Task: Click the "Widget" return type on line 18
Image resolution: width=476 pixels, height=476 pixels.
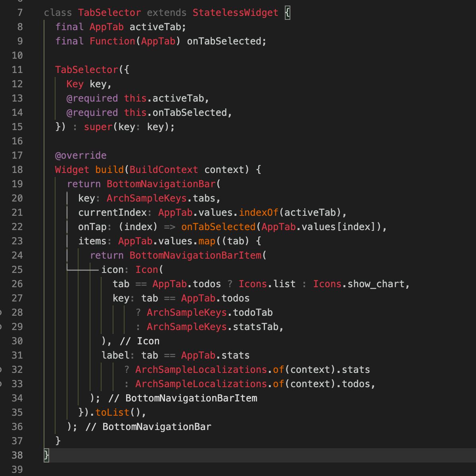Action: point(72,170)
